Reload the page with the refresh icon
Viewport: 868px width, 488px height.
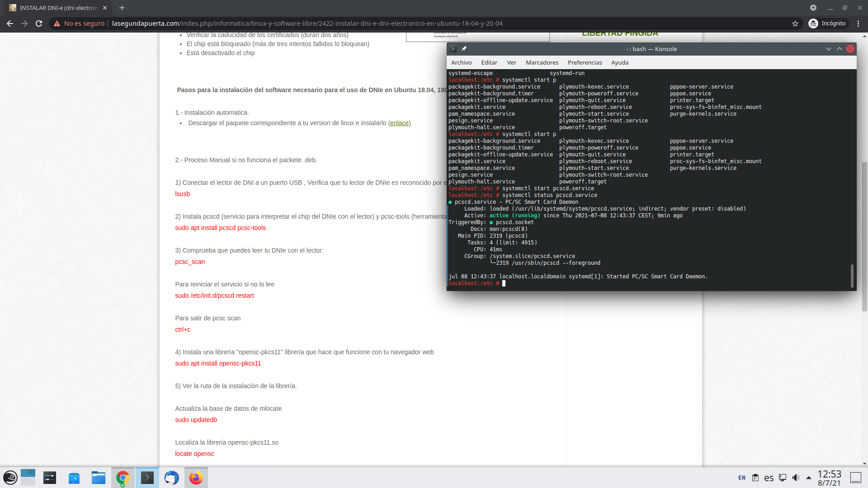pyautogui.click(x=39, y=23)
